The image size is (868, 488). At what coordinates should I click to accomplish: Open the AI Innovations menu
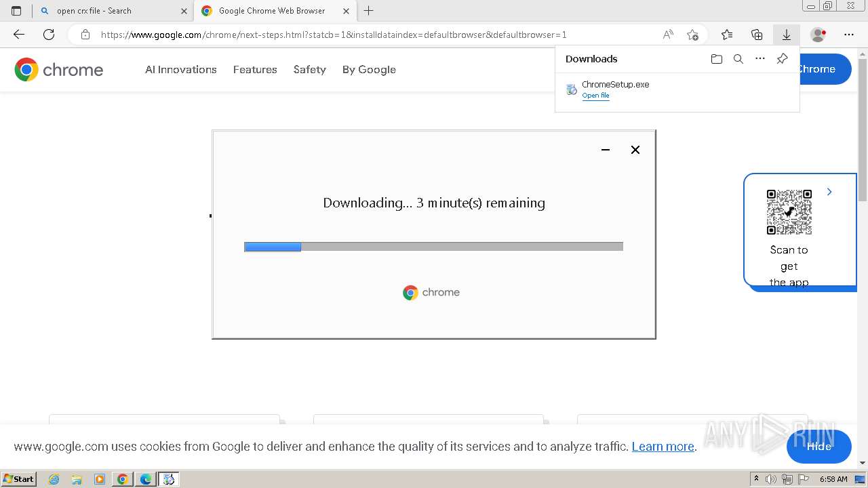[x=181, y=69]
